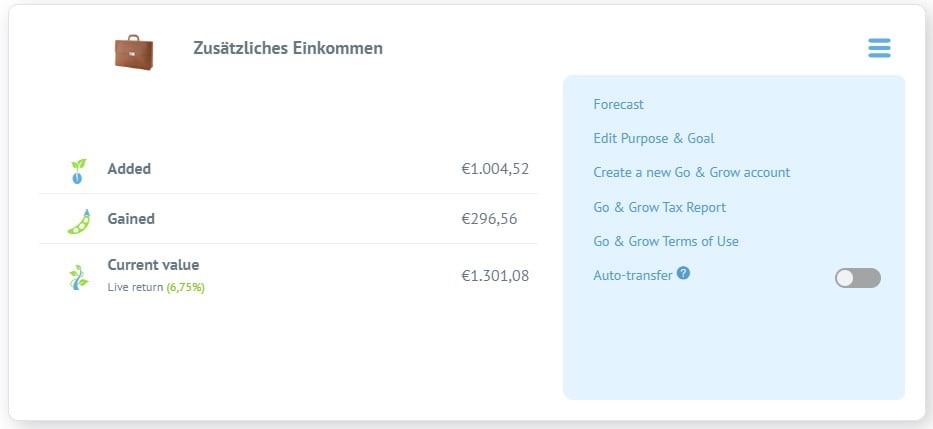Select the Current value label
The image size is (933, 429).
(x=154, y=265)
